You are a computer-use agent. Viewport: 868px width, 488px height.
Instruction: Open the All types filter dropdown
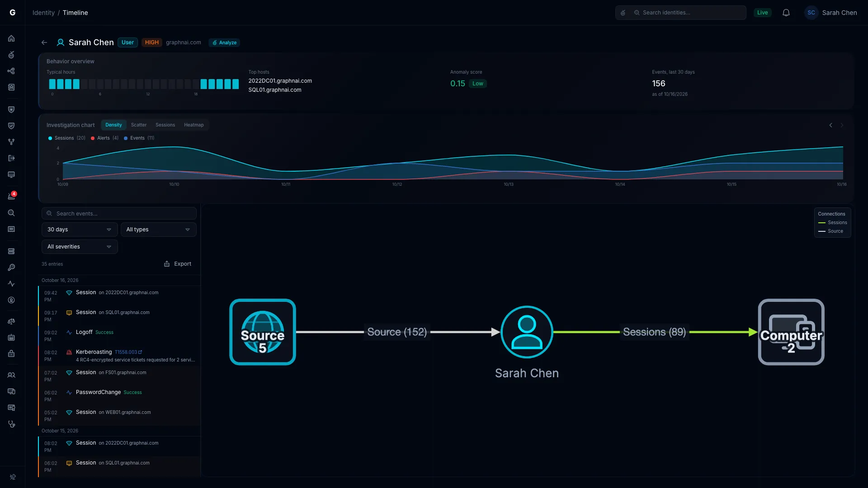[x=158, y=230]
